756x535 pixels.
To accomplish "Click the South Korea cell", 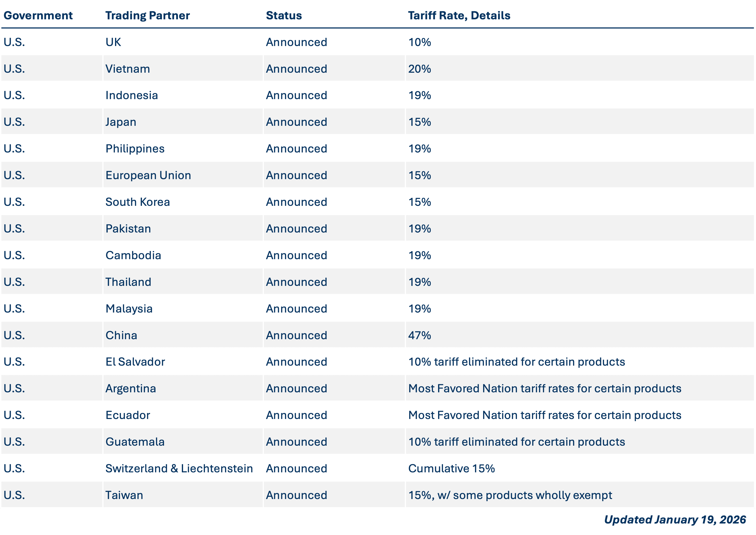I will point(137,202).
